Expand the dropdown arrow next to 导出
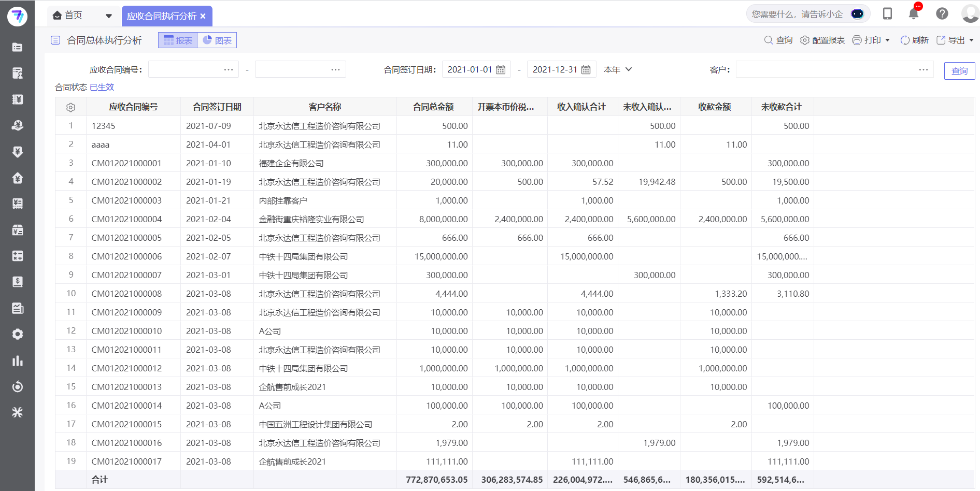This screenshot has height=491, width=980. pos(972,40)
